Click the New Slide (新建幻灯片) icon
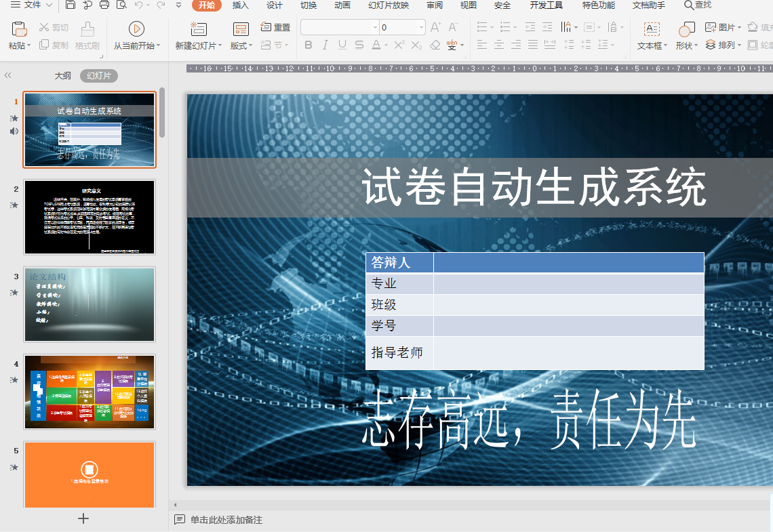The height and width of the screenshot is (532, 773). (x=199, y=29)
